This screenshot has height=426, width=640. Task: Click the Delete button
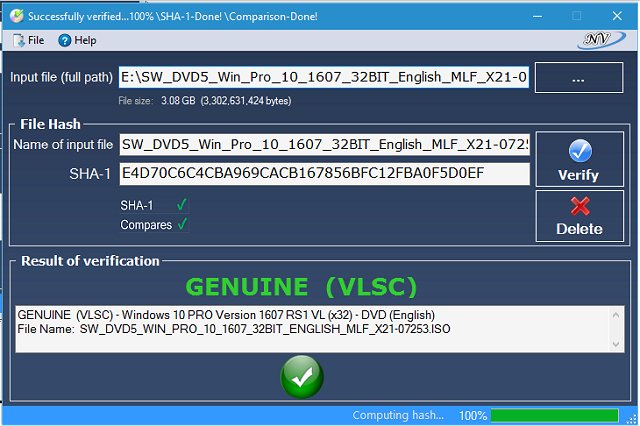pyautogui.click(x=580, y=216)
